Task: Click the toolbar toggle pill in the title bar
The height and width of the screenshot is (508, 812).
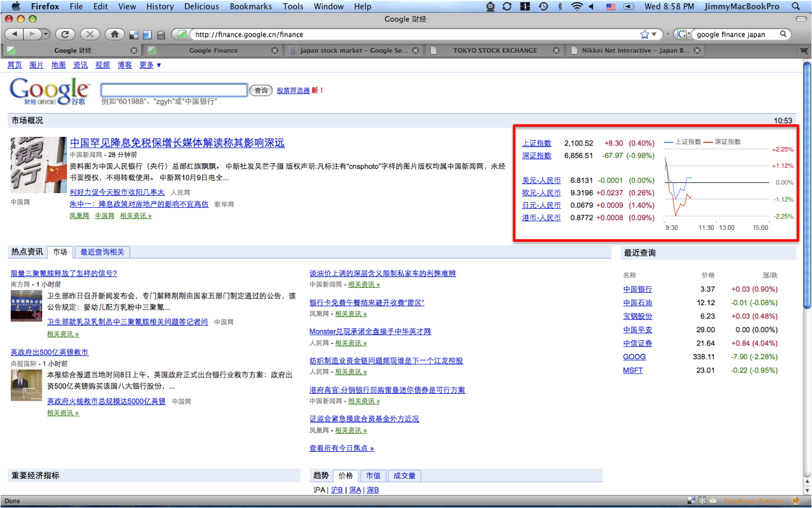Action: coord(802,19)
